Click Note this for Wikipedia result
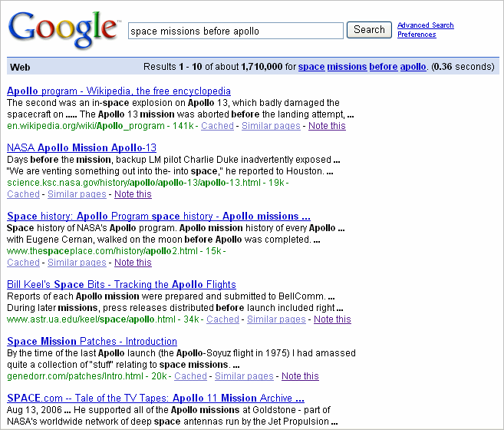The image size is (504, 430). pos(327,126)
